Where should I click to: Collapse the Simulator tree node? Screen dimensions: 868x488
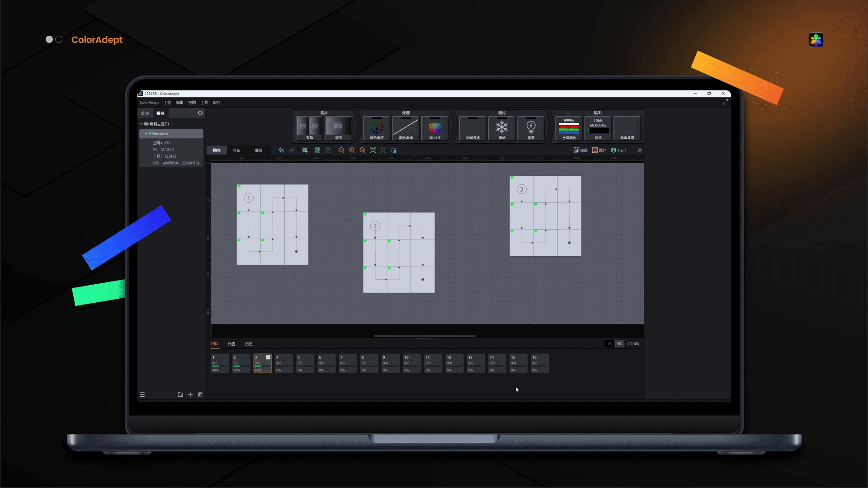[x=146, y=134]
